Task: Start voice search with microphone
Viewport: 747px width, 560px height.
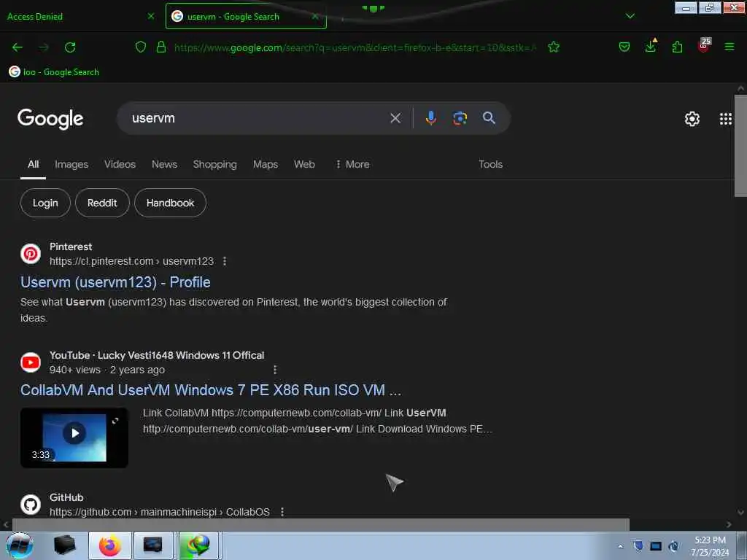Action: pos(430,117)
